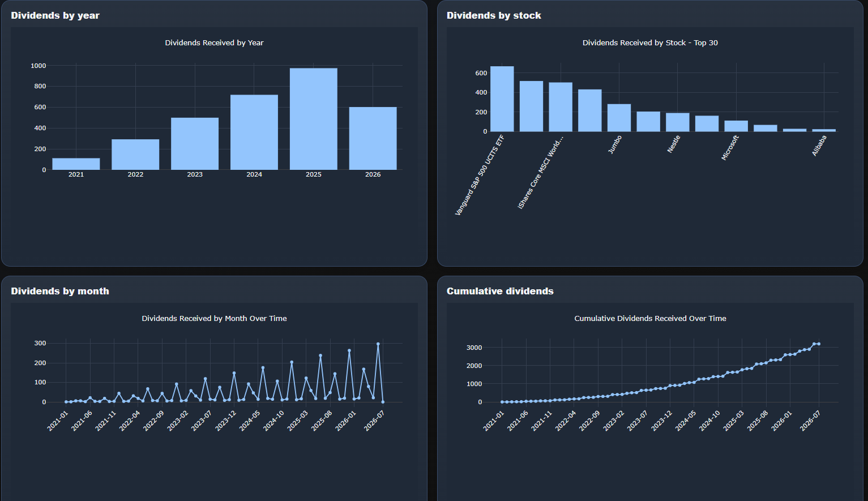Click the '2025' x-axis label in yearly chart

point(314,174)
